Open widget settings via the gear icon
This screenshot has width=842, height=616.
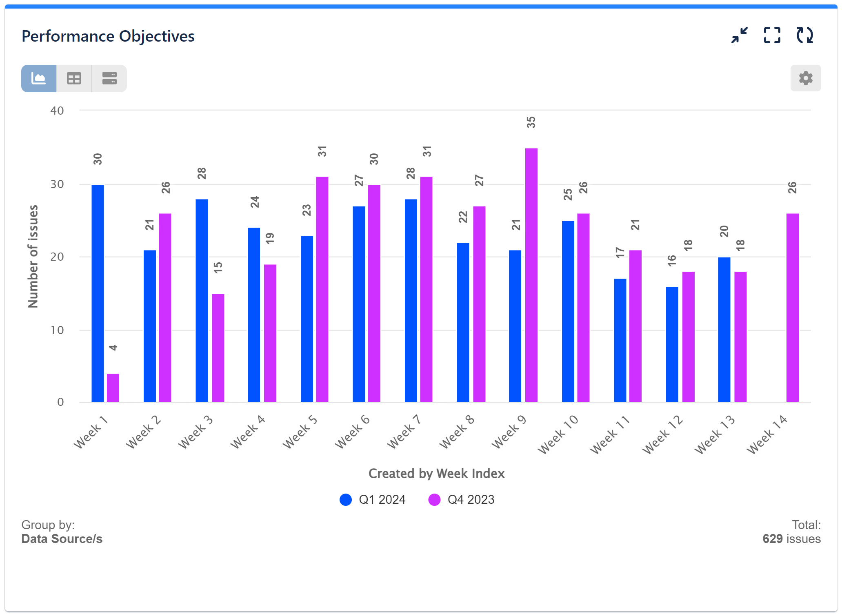click(x=805, y=78)
